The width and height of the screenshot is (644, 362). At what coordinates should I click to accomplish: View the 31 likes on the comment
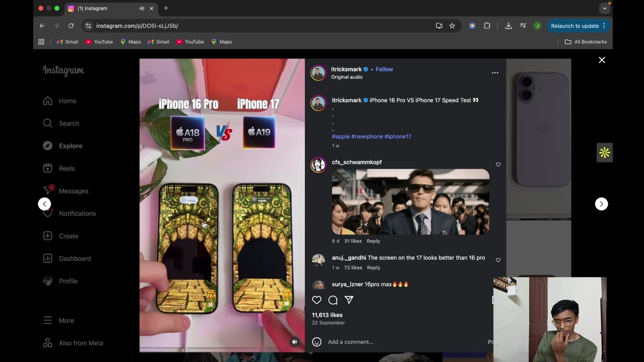(x=353, y=241)
